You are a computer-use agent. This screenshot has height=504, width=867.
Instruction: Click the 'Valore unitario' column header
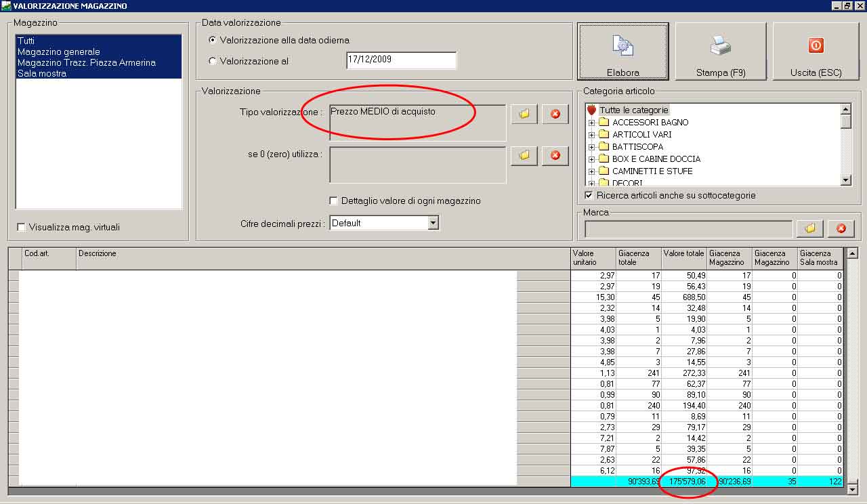(x=593, y=259)
